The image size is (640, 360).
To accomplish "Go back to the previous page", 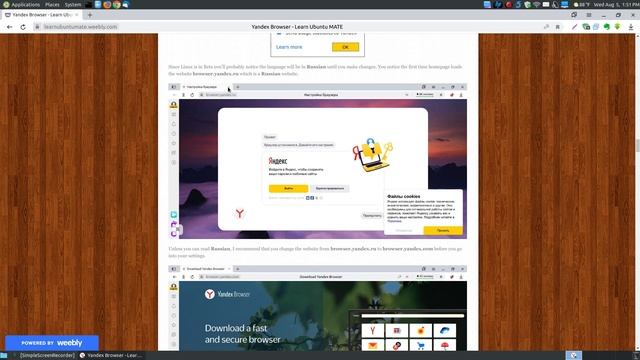I will tap(9, 27).
